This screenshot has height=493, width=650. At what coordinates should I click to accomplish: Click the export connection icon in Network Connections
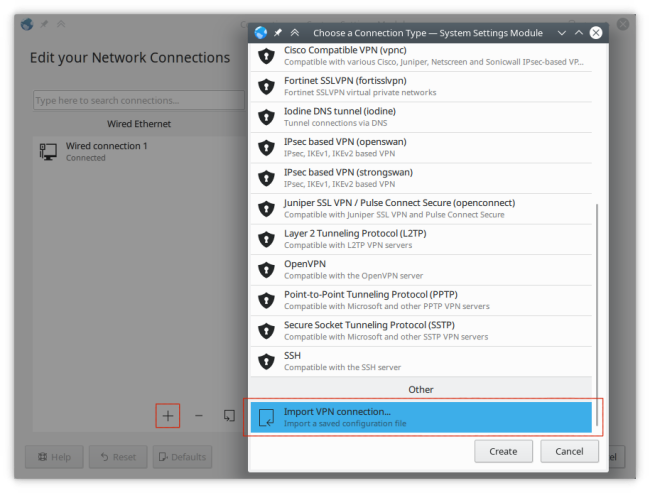tap(229, 415)
